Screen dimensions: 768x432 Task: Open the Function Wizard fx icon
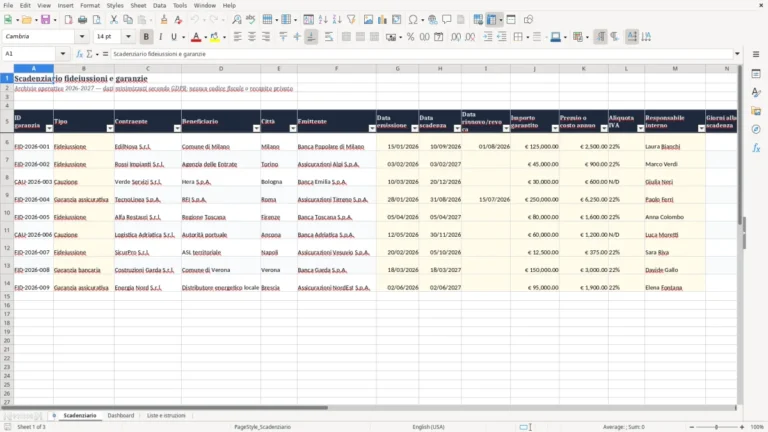79,54
